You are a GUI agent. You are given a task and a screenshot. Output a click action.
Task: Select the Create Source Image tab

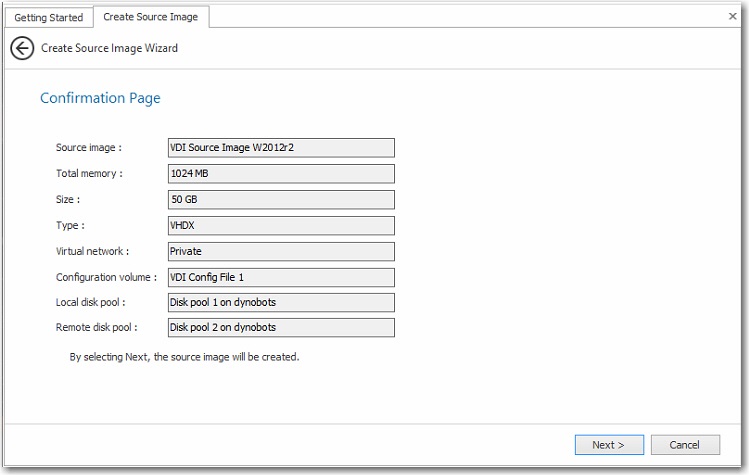150,17
